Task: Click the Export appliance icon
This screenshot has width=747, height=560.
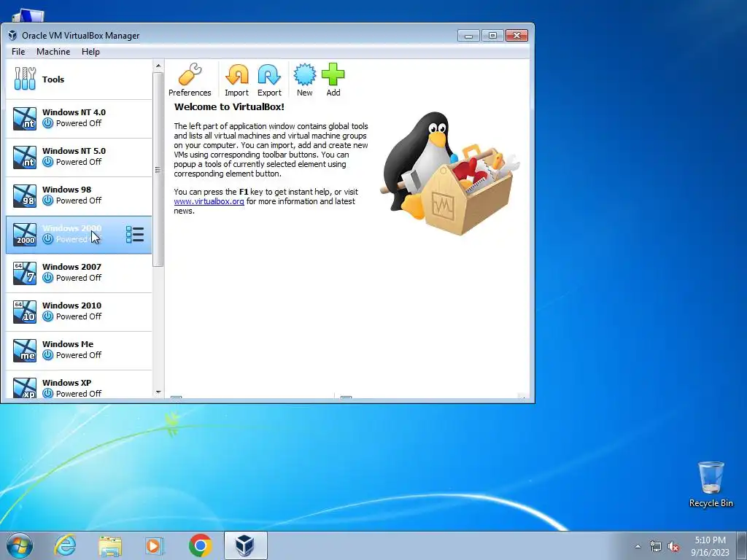Action: point(269,75)
